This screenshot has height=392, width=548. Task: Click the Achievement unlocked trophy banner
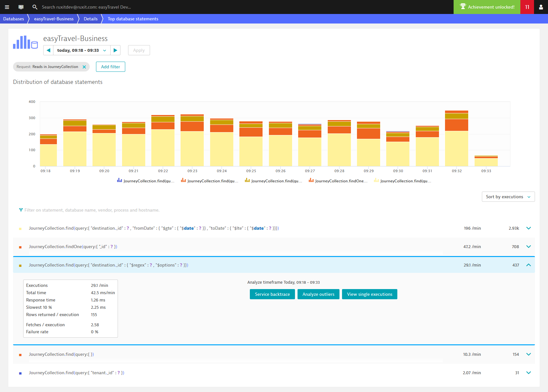tap(487, 7)
